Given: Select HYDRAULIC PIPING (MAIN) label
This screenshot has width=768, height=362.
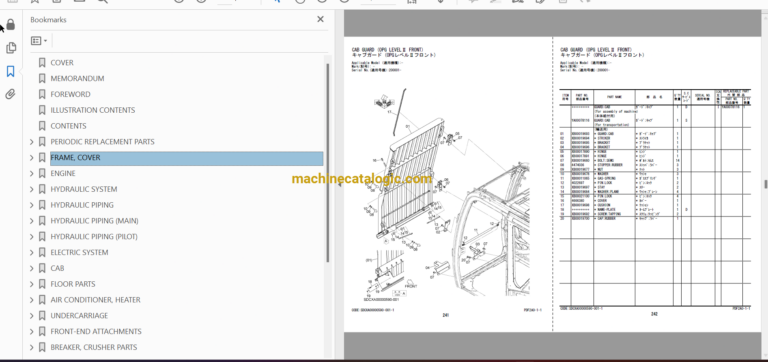Looking at the screenshot, I should coord(95,221).
